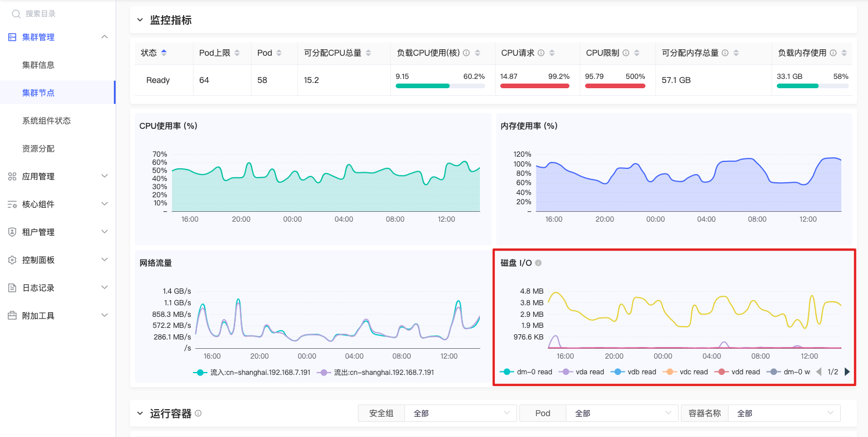Click the 搜索目录 search field
Screen dimensions: 868x437
coord(58,13)
